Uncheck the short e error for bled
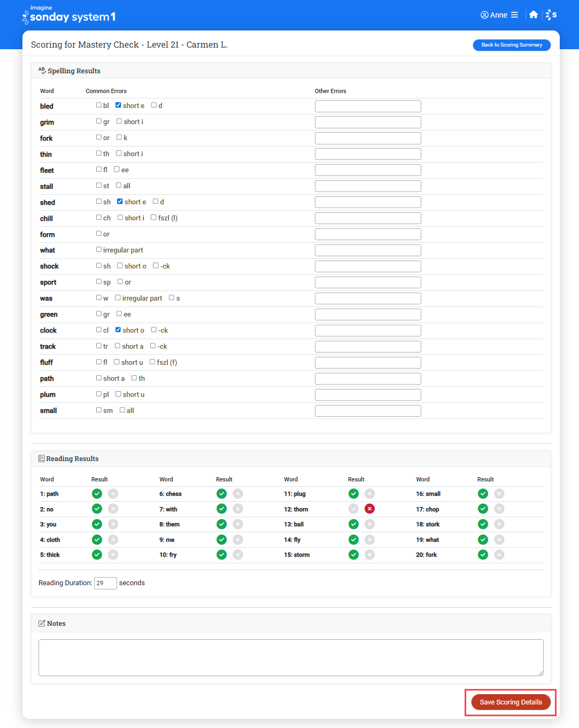 coord(118,105)
